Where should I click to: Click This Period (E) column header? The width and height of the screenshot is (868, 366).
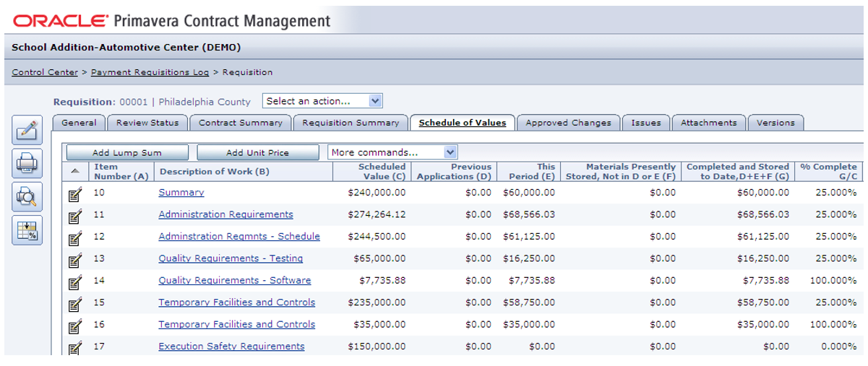click(x=529, y=171)
